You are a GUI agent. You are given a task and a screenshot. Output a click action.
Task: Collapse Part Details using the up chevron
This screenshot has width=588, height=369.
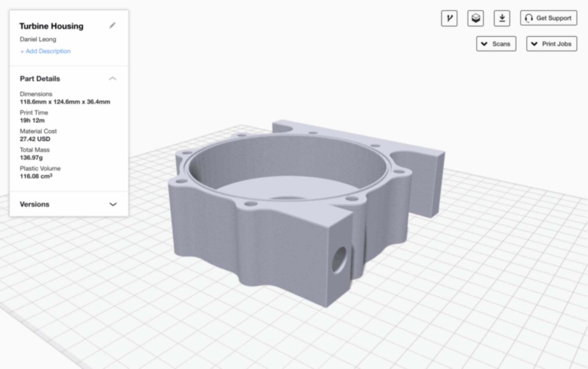click(x=113, y=79)
